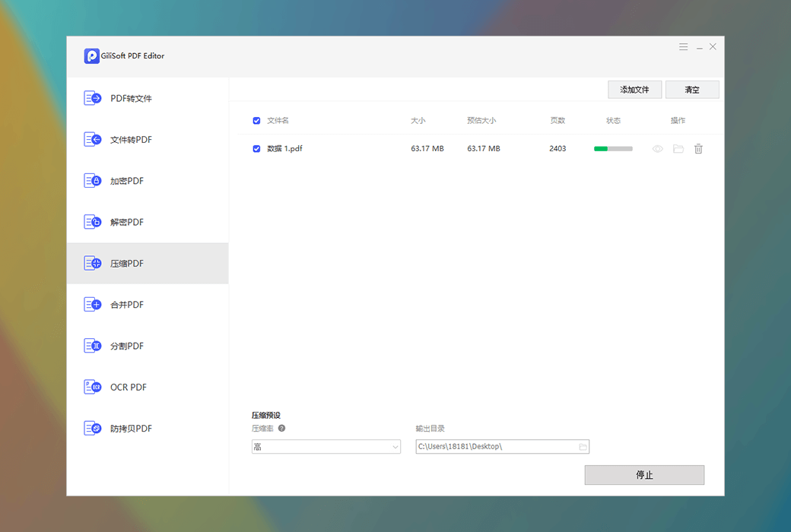Switch to 文件转PDF section
Screen dimensions: 791x532
click(148, 140)
